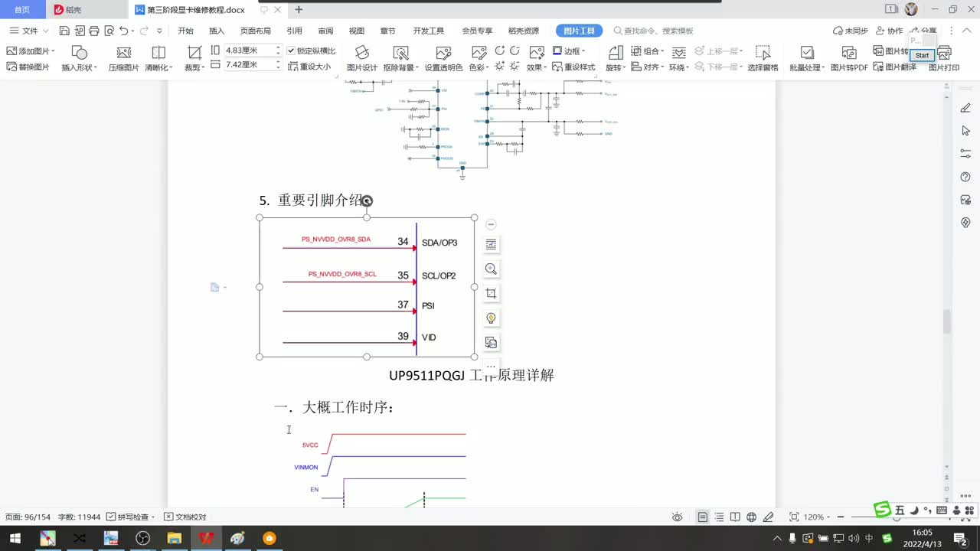Click Remove Background (抠除背景) icon
Viewport: 980px width, 551px height.
coord(400,53)
